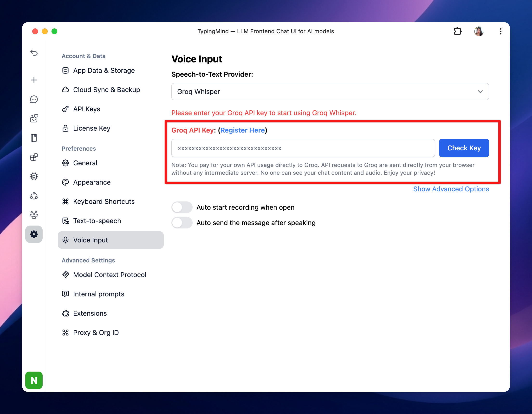Click the triangle-nodes icon in left rail
This screenshot has height=414, width=532.
(x=34, y=195)
